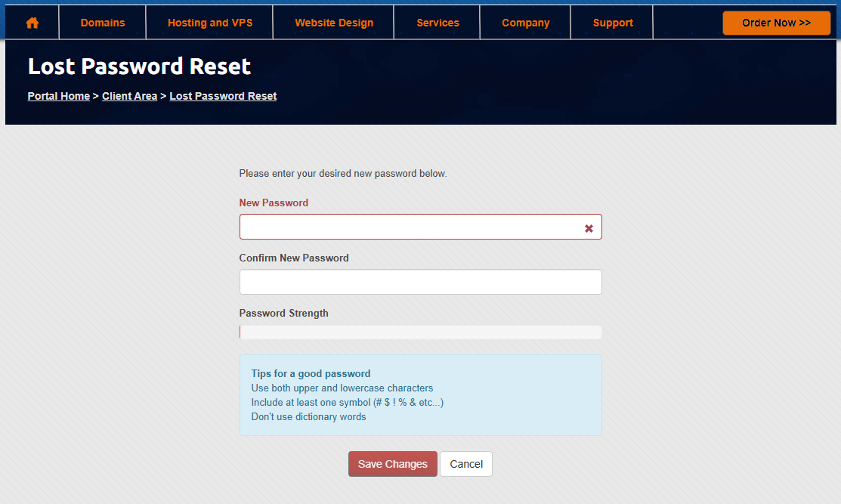Focus the Confirm New Password field
Image resolution: width=841 pixels, height=504 pixels.
pyautogui.click(x=420, y=282)
